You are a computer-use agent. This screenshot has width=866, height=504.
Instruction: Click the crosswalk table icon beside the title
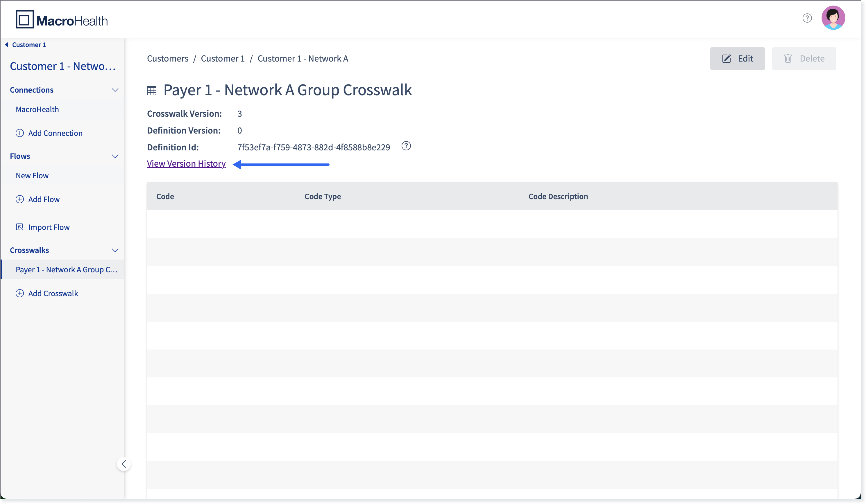pos(152,91)
